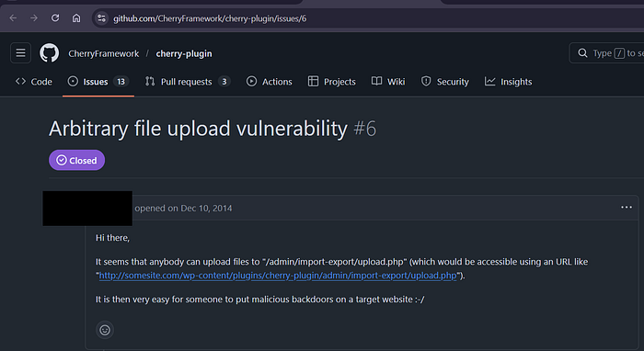This screenshot has width=644, height=351.
Task: Go to GitHub homepage via Octocat logo
Action: point(50,53)
